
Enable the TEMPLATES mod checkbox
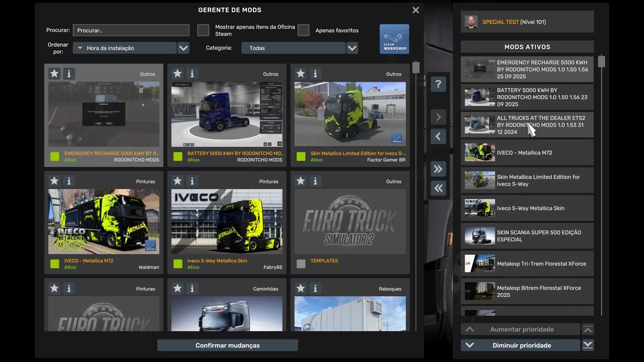tap(301, 264)
